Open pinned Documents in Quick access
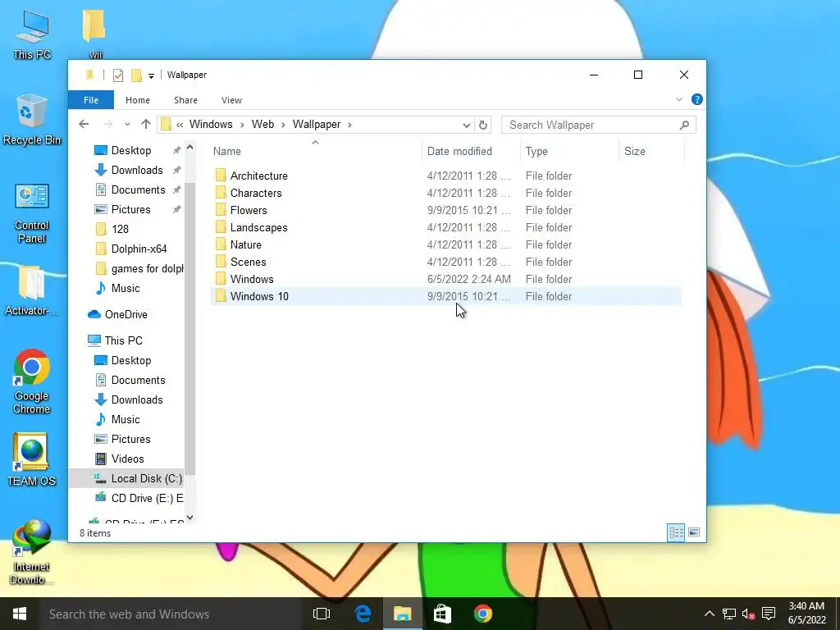 pyautogui.click(x=138, y=190)
